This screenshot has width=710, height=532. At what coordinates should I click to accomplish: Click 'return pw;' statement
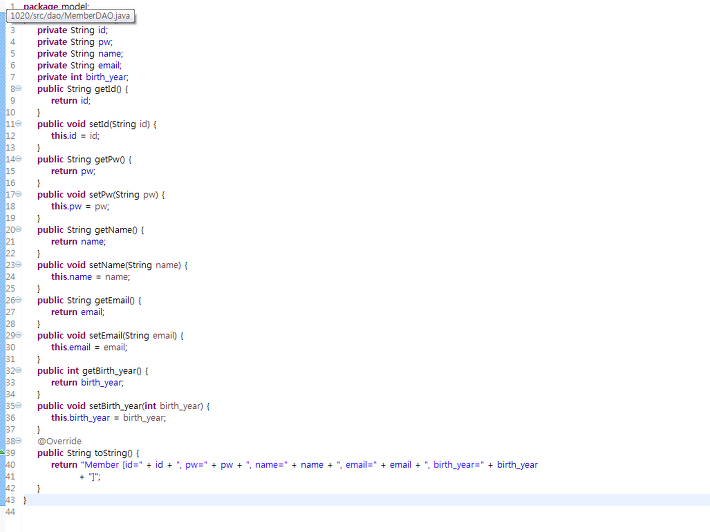tap(73, 171)
